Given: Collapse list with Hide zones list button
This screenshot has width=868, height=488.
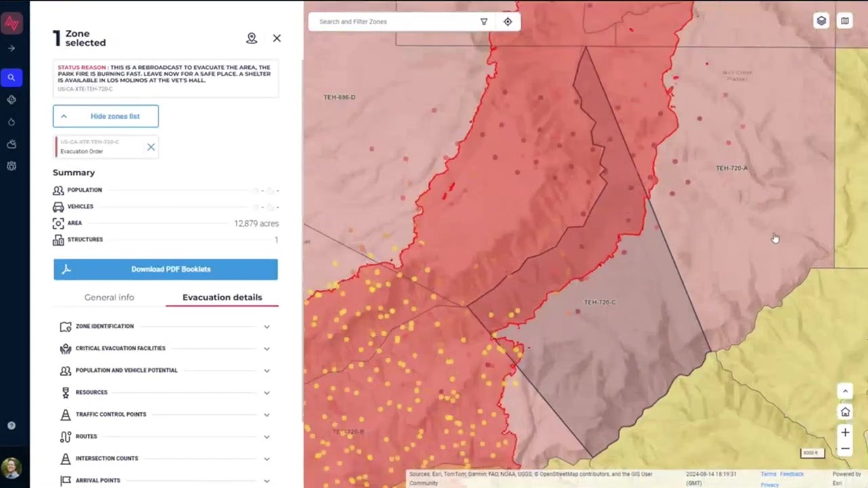Looking at the screenshot, I should point(106,116).
